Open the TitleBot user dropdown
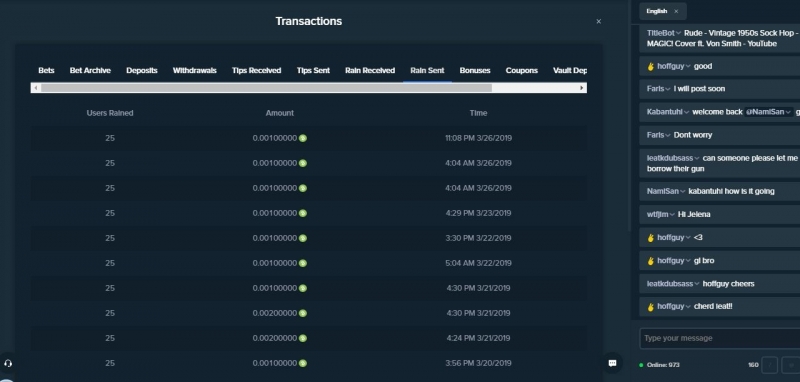This screenshot has width=800, height=382. 679,33
